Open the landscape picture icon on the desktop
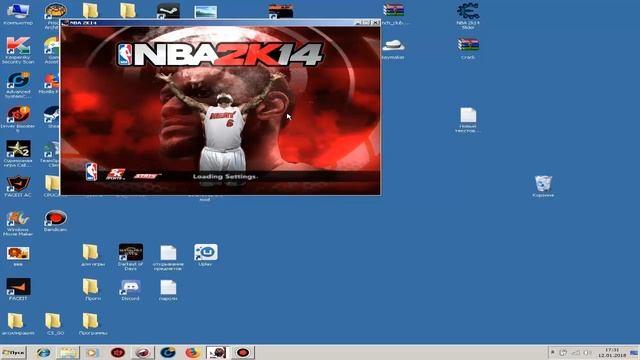Screen dimensions: 640x360 [x=206, y=11]
